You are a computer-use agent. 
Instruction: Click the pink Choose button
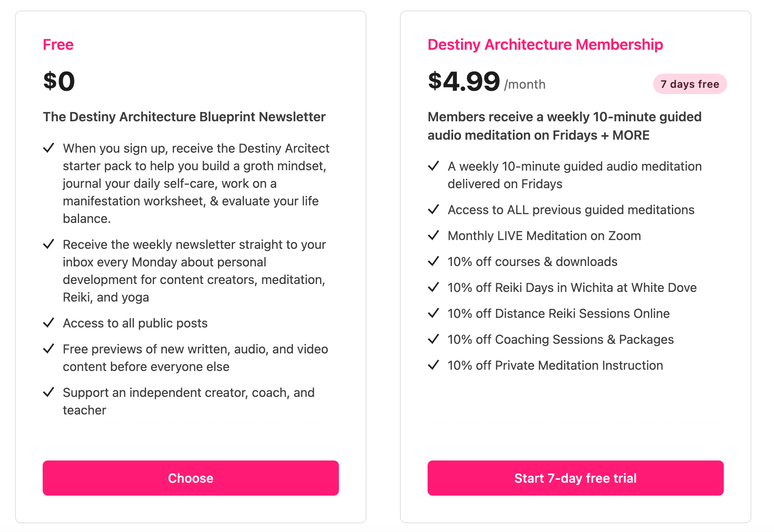pyautogui.click(x=191, y=478)
